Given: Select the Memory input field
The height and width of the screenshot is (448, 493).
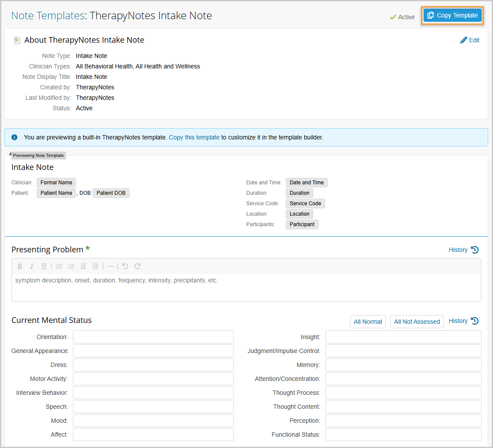Looking at the screenshot, I should (404, 365).
